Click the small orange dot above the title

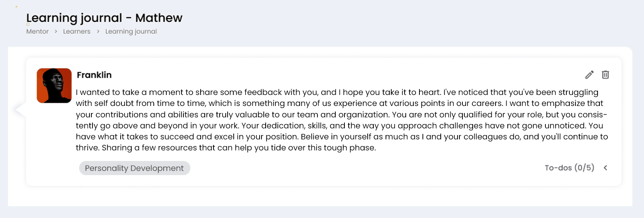[x=16, y=6]
